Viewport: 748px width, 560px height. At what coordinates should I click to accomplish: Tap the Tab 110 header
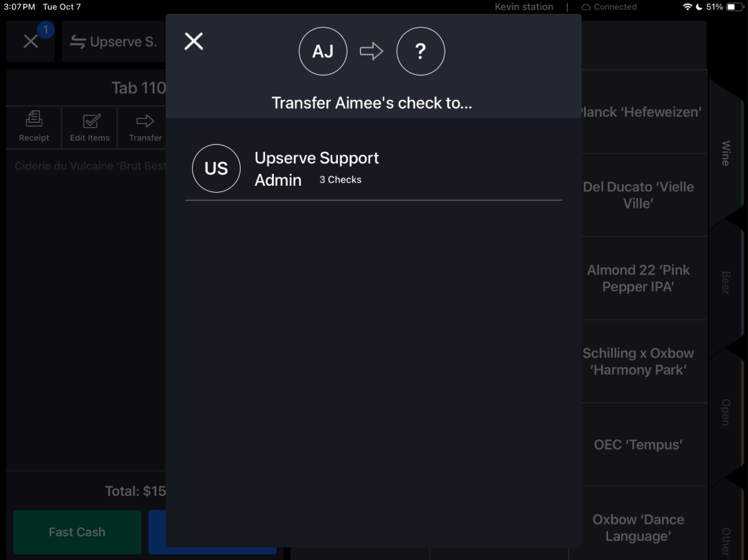(x=138, y=88)
